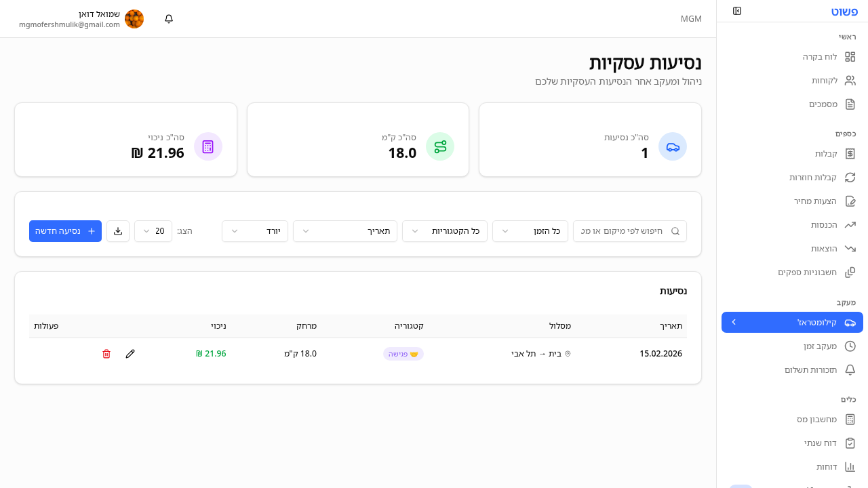This screenshot has height=488, width=868.
Task: Open the 20 results-per-page dropdown
Action: point(153,231)
